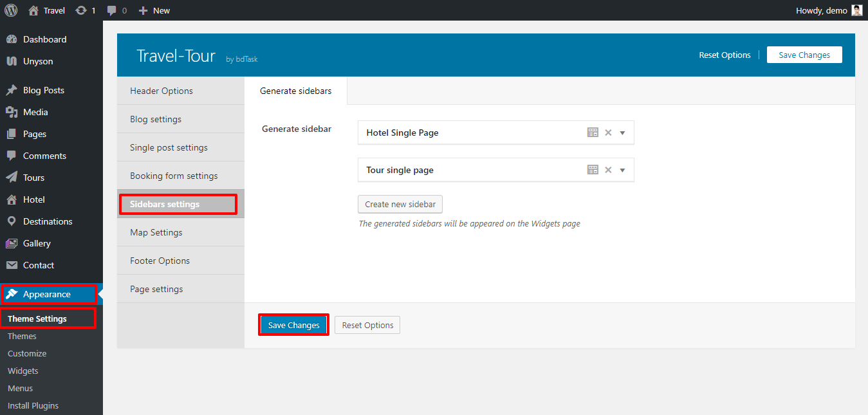Click the updates refresh icon
This screenshot has width=868, height=415.
click(x=81, y=10)
